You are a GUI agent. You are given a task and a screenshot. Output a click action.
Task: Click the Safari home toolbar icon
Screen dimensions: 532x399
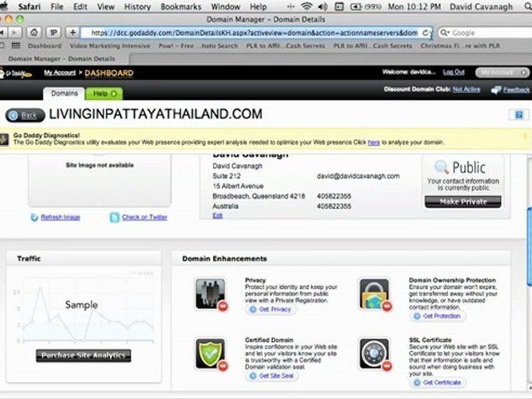[x=34, y=33]
